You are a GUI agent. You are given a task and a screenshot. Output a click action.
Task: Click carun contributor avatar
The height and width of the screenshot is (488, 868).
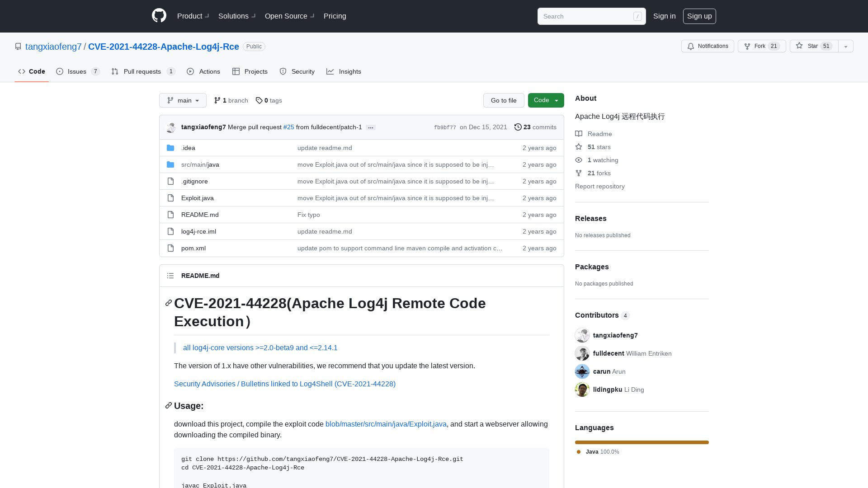(582, 371)
